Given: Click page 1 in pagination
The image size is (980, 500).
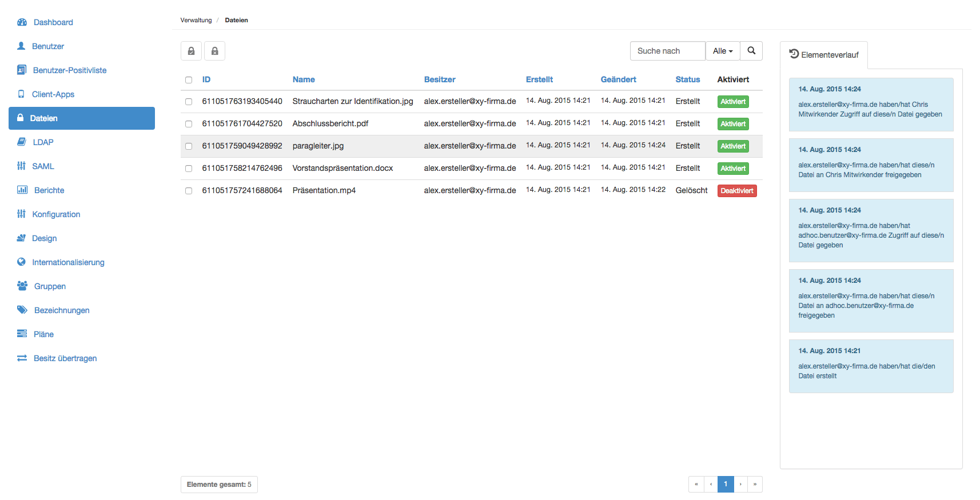Looking at the screenshot, I should tap(726, 484).
